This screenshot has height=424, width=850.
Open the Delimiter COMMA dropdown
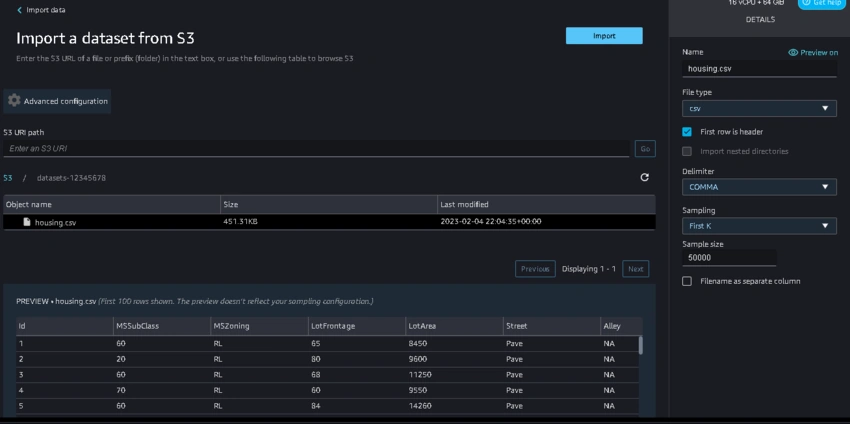(x=759, y=187)
